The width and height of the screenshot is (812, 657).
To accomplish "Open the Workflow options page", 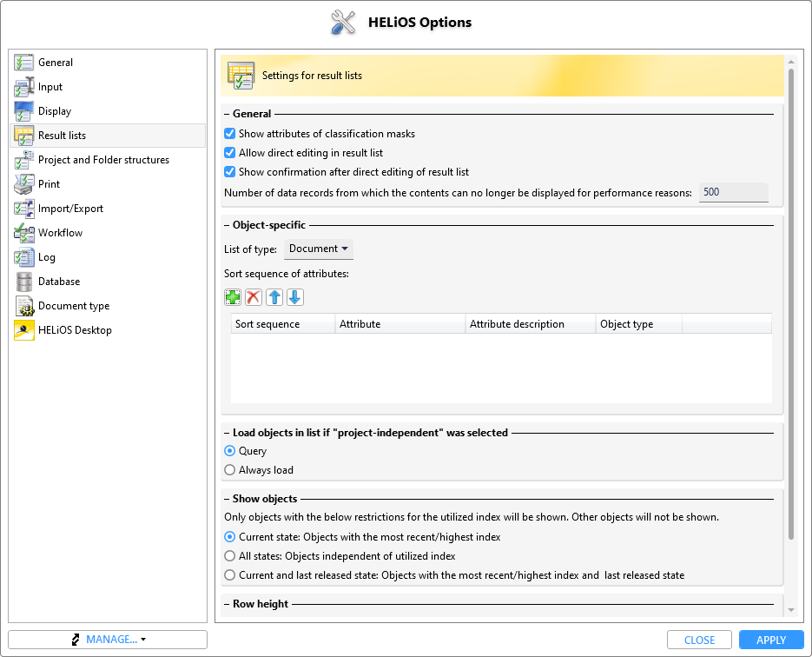I will [x=60, y=233].
